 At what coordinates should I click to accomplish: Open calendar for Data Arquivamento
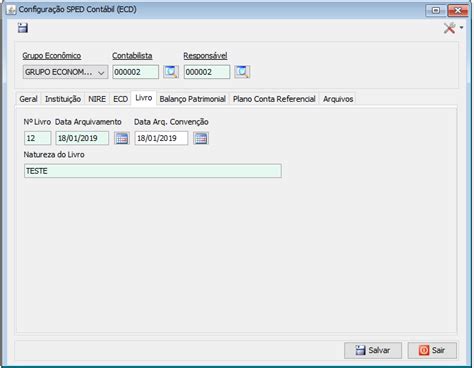click(122, 138)
